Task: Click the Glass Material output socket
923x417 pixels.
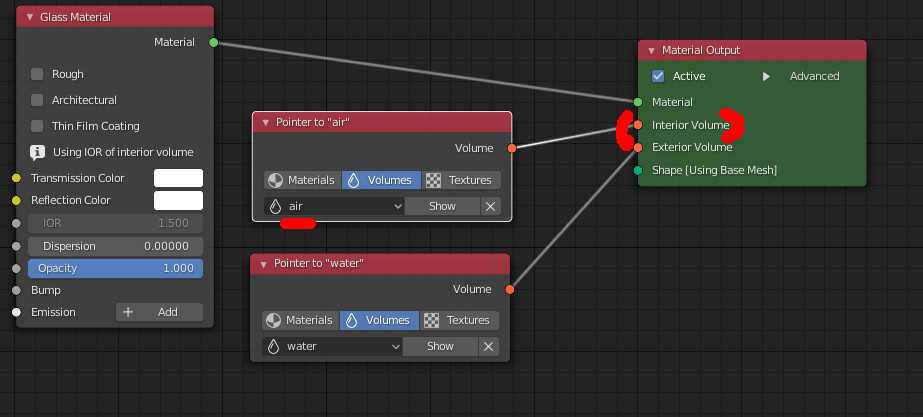Action: pyautogui.click(x=214, y=42)
